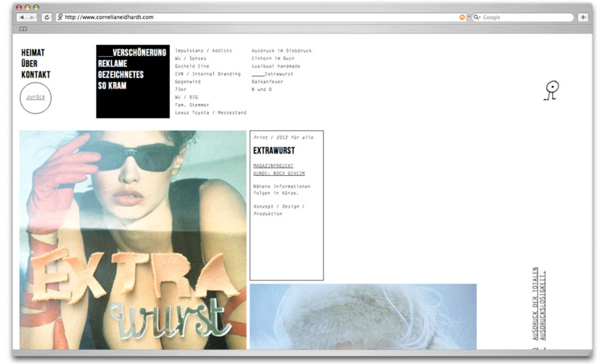Open the KONTAKT menu item
This screenshot has width=607, height=364.
coord(36,75)
